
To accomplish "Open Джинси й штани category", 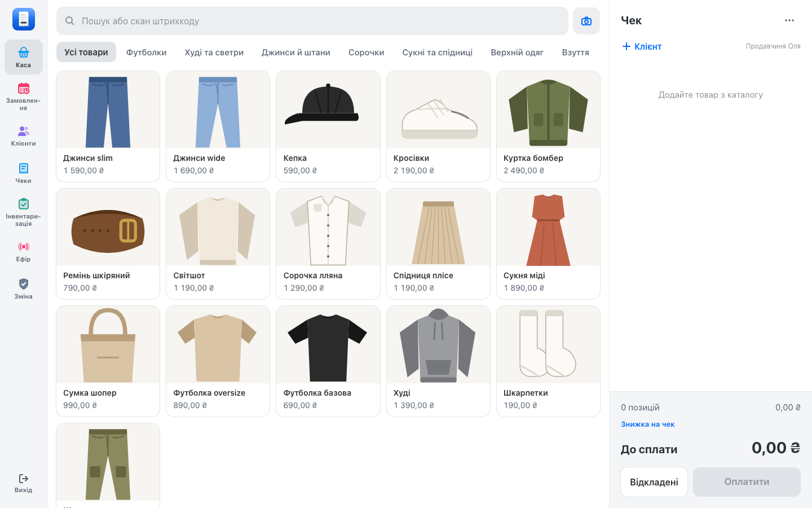I will point(296,52).
